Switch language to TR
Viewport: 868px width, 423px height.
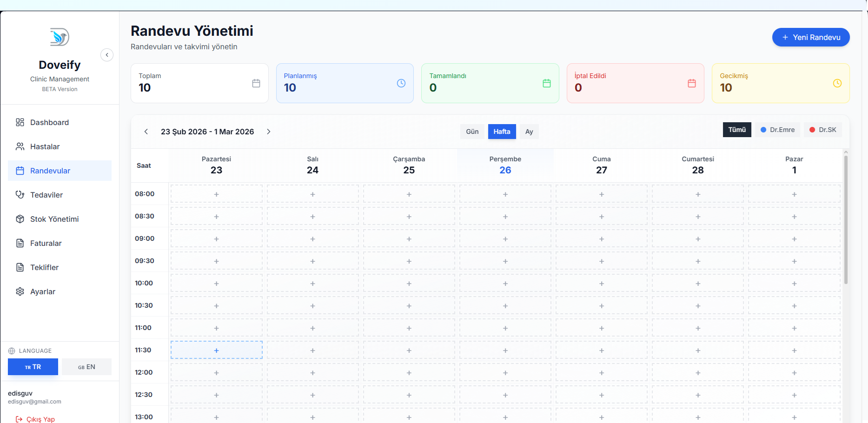pyautogui.click(x=33, y=367)
